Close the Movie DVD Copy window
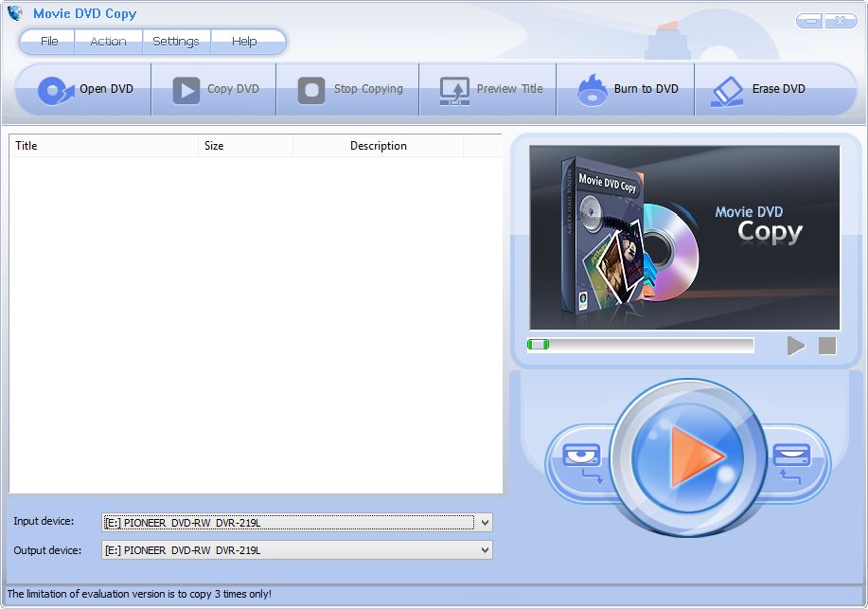The image size is (868, 609). (840, 21)
